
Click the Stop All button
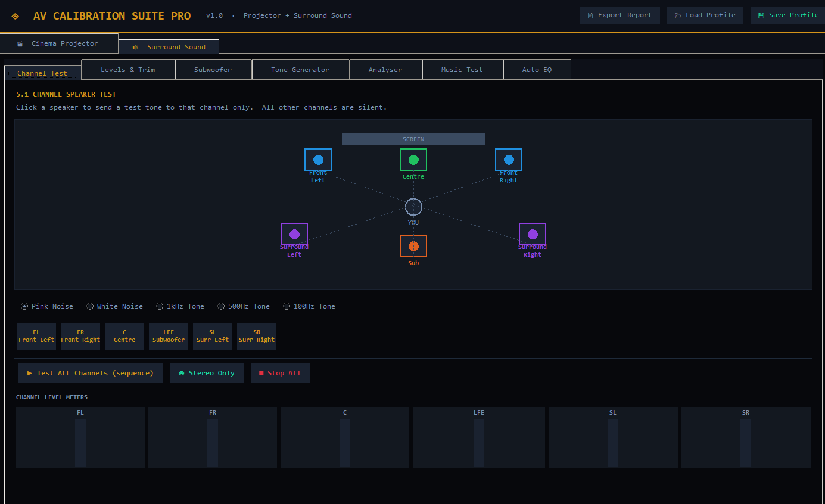pyautogui.click(x=280, y=373)
